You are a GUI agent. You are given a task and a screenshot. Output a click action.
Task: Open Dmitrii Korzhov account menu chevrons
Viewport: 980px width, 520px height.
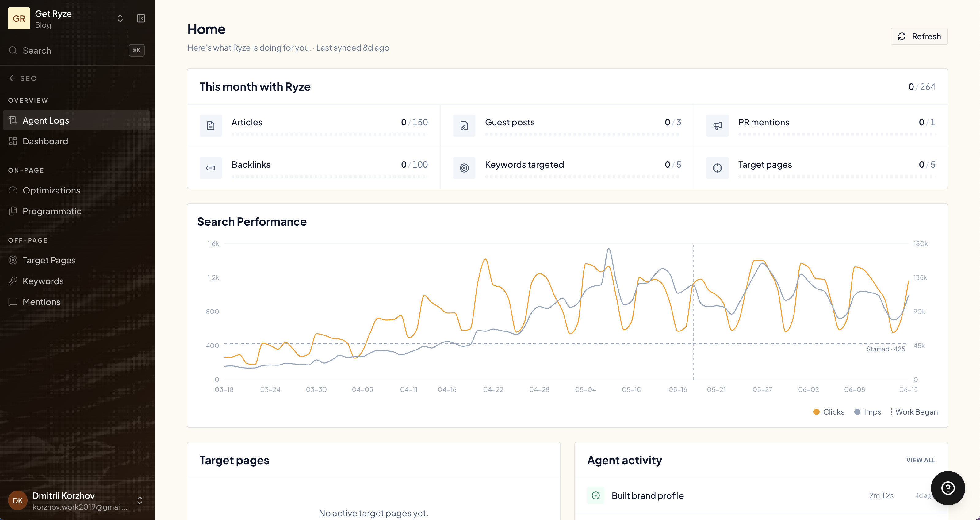pos(140,500)
